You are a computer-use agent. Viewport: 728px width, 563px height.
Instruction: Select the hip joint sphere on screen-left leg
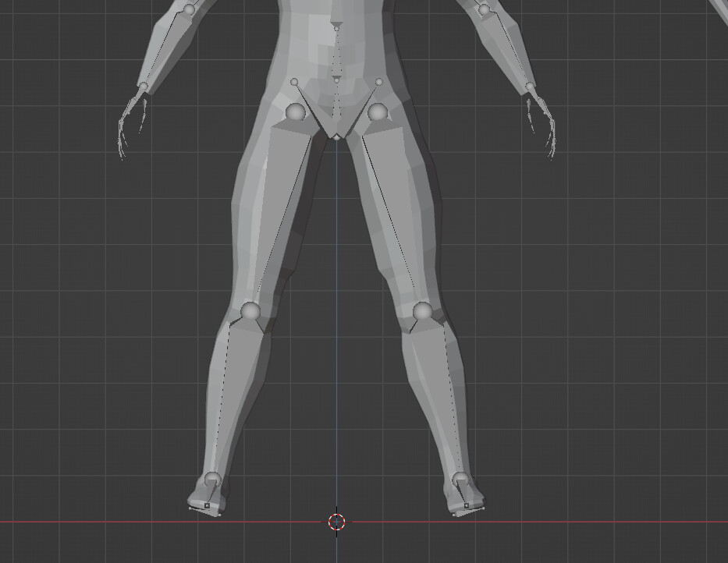click(x=295, y=112)
